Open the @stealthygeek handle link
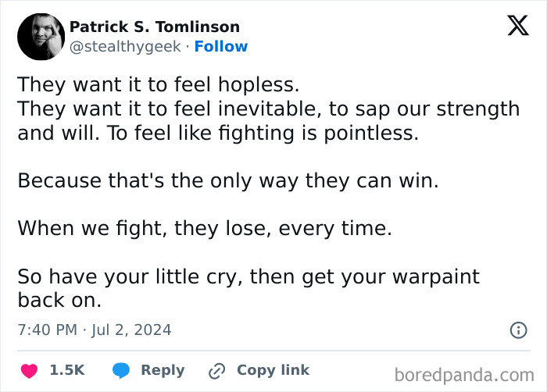547x392 pixels. coord(125,47)
